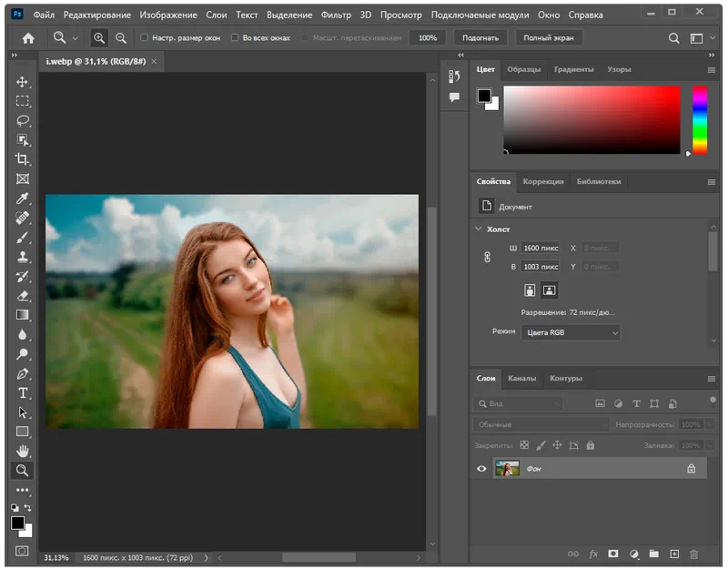Image resolution: width=728 pixels, height=570 pixels.
Task: Toggle the width-height link constraint
Action: (x=487, y=258)
